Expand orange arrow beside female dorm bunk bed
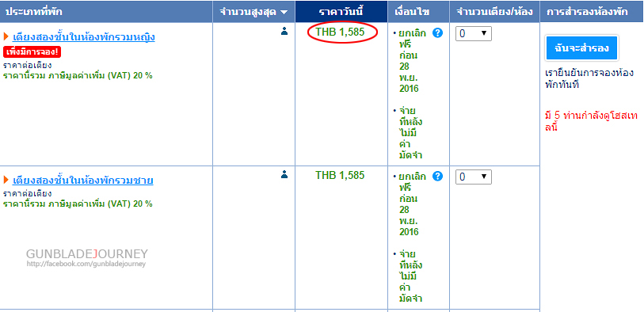 tap(6, 37)
